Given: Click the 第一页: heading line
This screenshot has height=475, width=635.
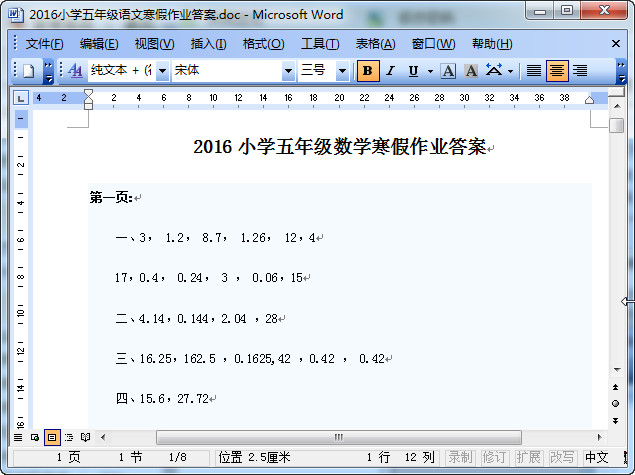Looking at the screenshot, I should point(111,198).
